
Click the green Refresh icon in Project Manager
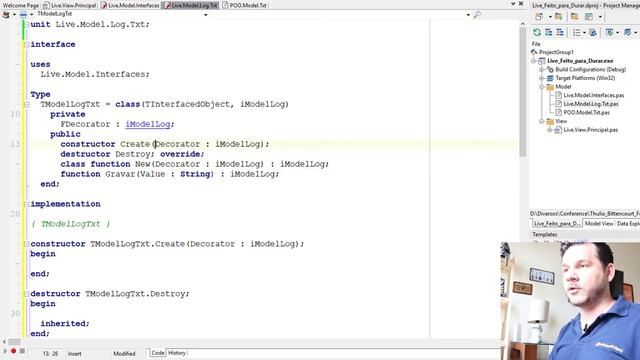tap(537, 32)
